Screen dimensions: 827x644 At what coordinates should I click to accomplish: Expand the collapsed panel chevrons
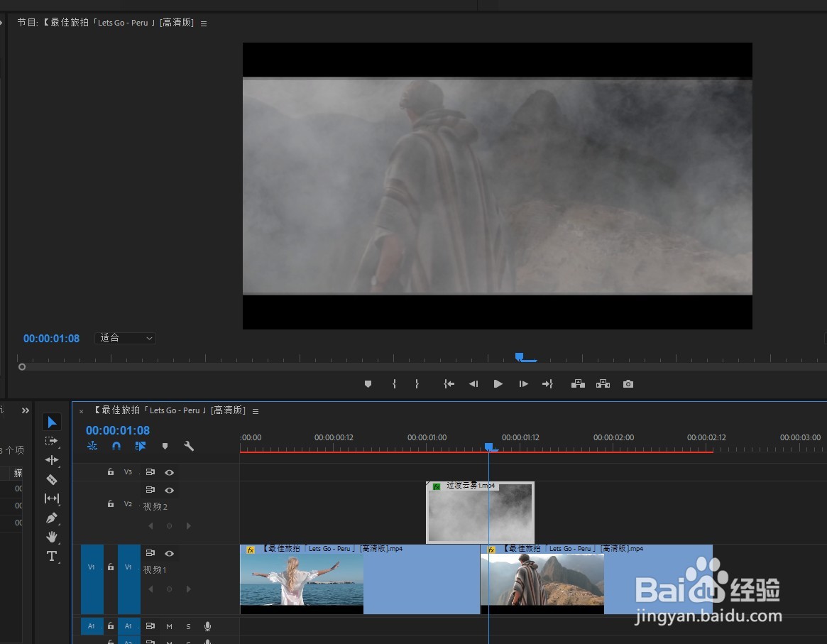26,410
